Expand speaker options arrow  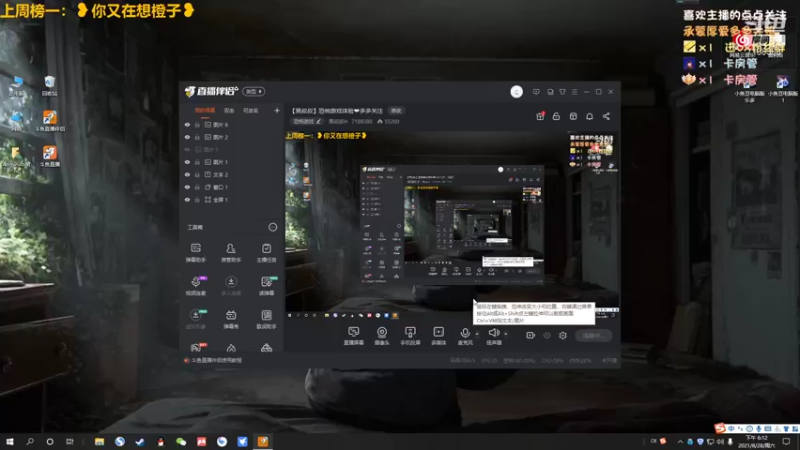506,334
